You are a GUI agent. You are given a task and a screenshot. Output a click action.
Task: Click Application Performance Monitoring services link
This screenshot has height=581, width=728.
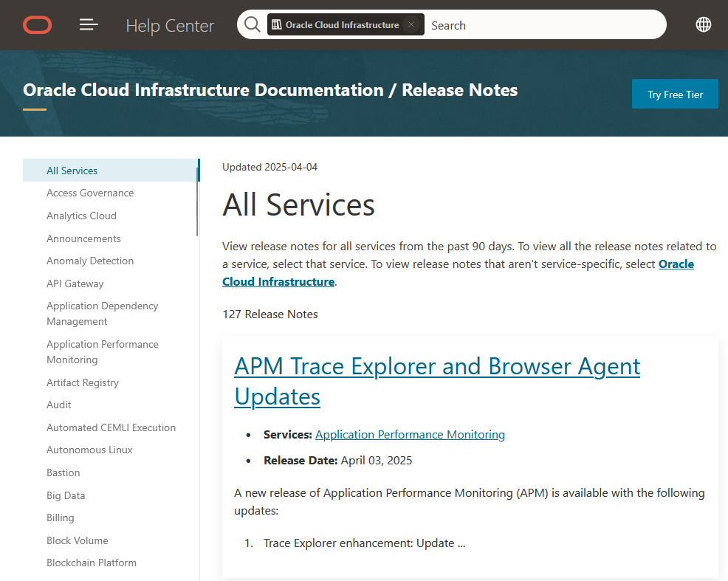(410, 435)
